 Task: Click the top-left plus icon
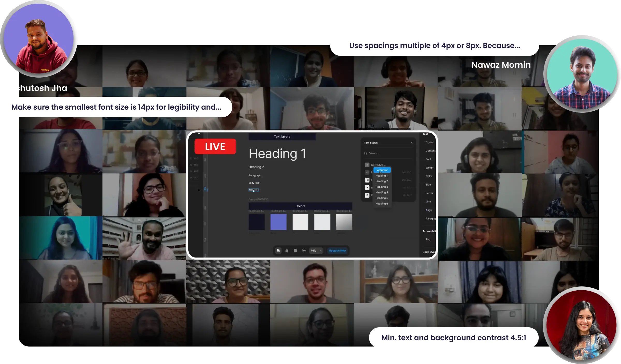199,134
